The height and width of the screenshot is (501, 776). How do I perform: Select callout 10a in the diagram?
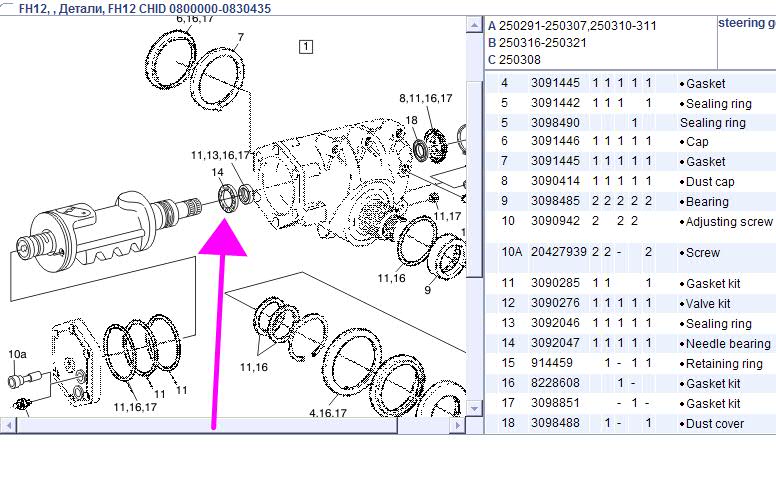[x=17, y=354]
